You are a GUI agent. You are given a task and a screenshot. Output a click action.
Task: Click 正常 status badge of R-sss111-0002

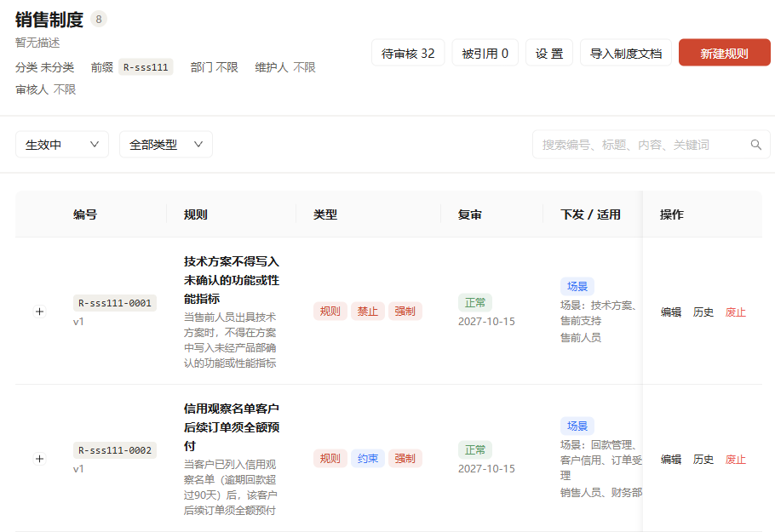pyautogui.click(x=475, y=450)
